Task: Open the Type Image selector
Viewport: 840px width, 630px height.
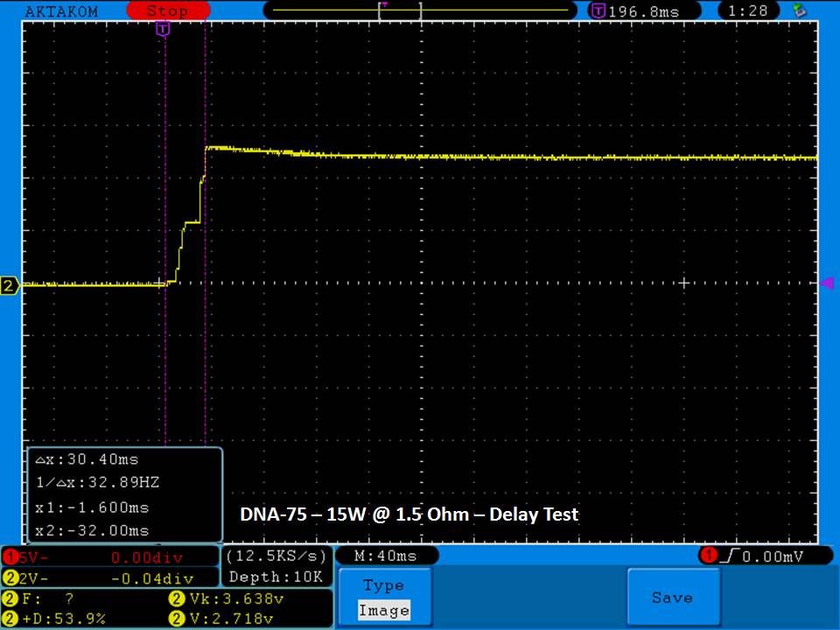Action: pos(384,598)
